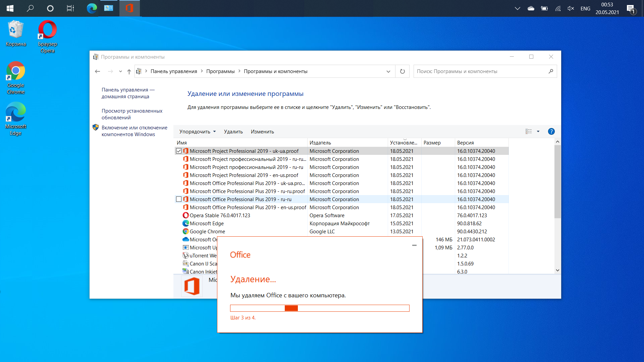Click the refresh button next to the address bar

402,71
